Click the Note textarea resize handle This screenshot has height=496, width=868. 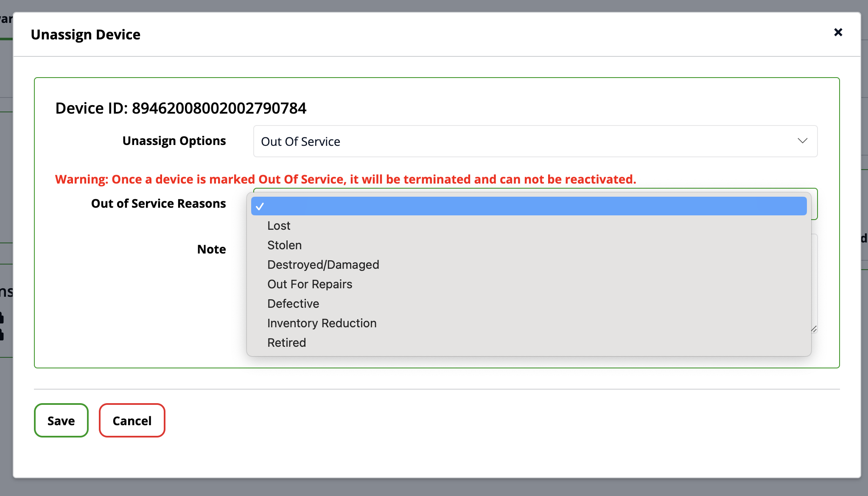814,329
